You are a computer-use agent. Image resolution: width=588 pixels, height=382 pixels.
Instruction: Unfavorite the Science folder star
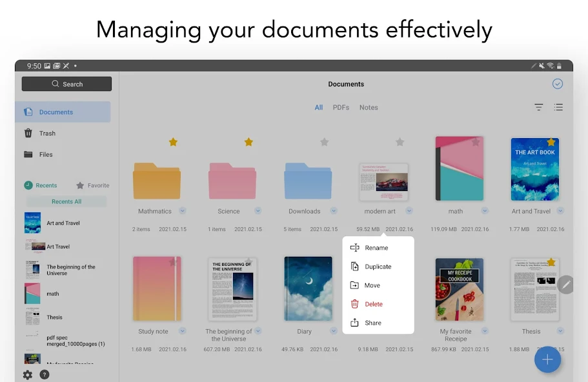tap(248, 142)
